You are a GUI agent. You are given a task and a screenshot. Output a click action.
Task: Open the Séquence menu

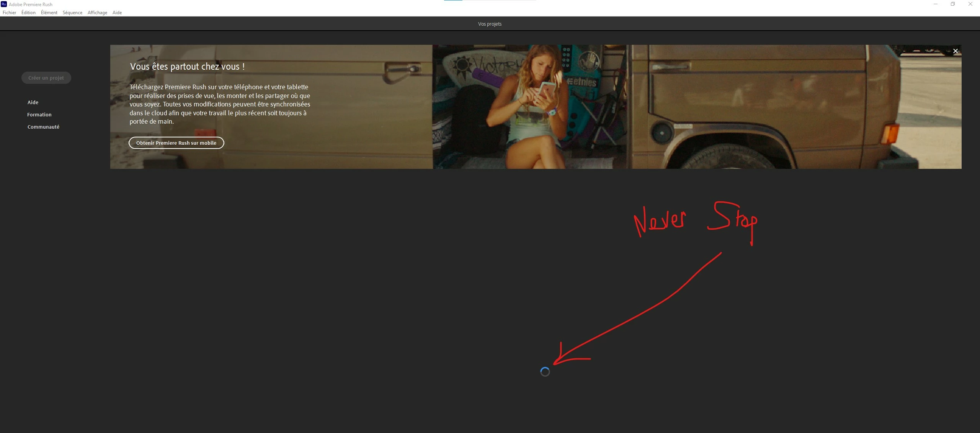72,13
